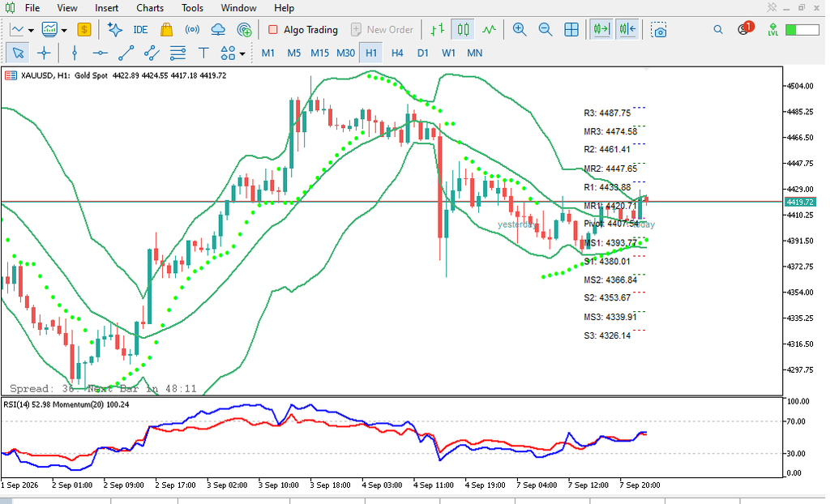Screen dimensions: 830x504
Task: Open the Market shopping bag icon
Action: coord(166,30)
